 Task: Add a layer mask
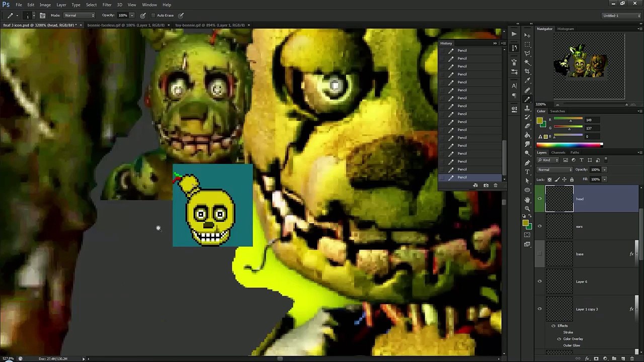coord(596,358)
